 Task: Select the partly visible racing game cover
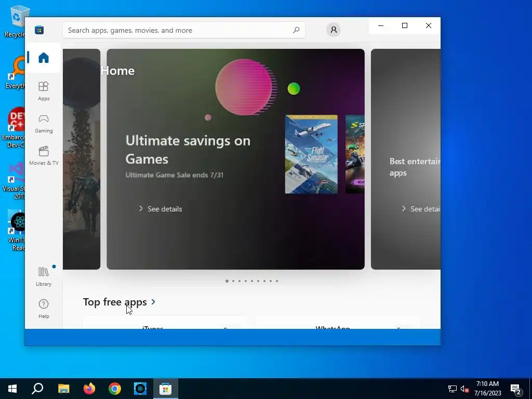coord(355,154)
